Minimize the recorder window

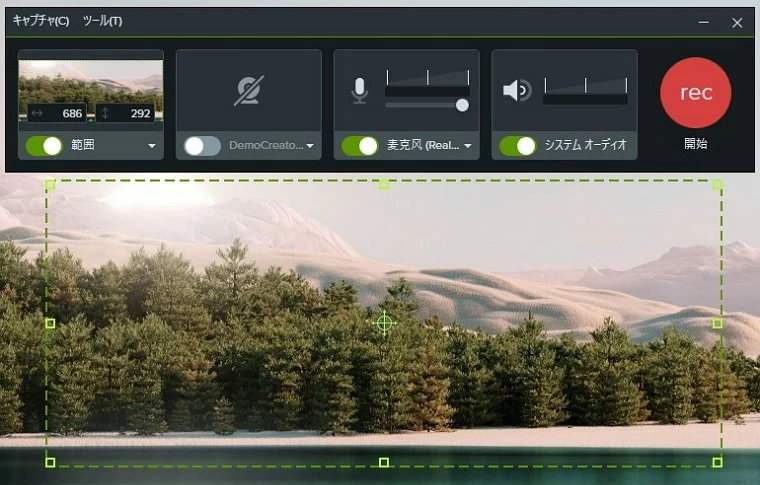[704, 22]
